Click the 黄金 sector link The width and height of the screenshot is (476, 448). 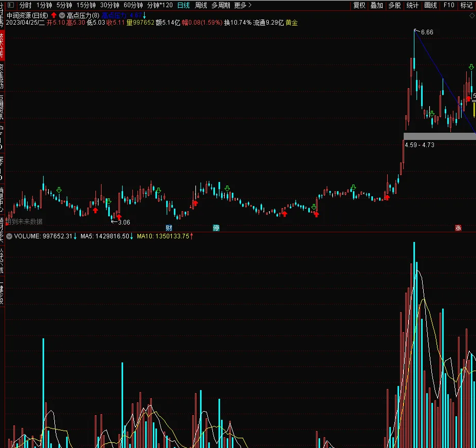pos(291,23)
